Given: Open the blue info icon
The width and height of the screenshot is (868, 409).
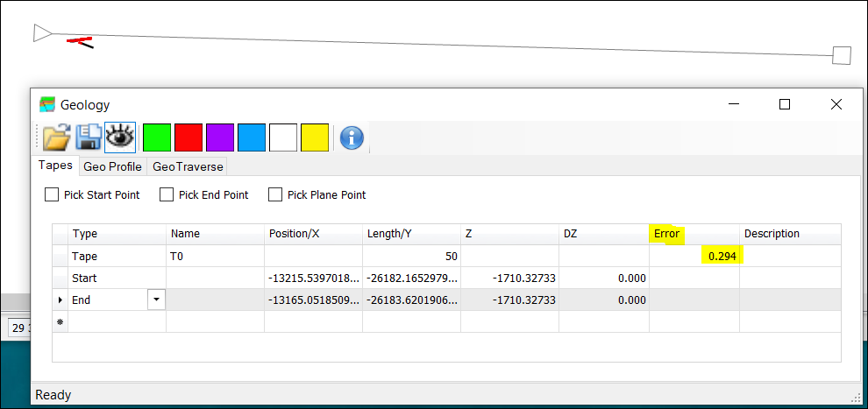Looking at the screenshot, I should tap(352, 138).
